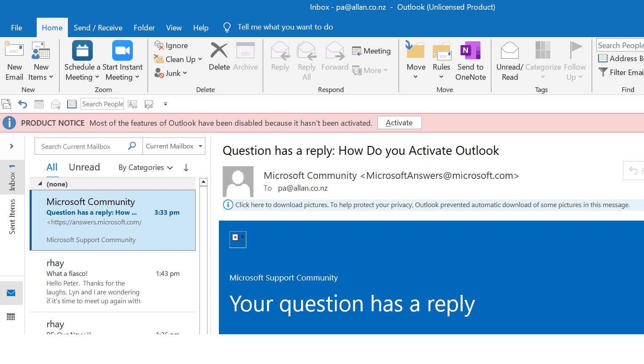Switch to the Send / Receive ribbon tab
Image resolution: width=644 pixels, height=364 pixels.
[98, 27]
